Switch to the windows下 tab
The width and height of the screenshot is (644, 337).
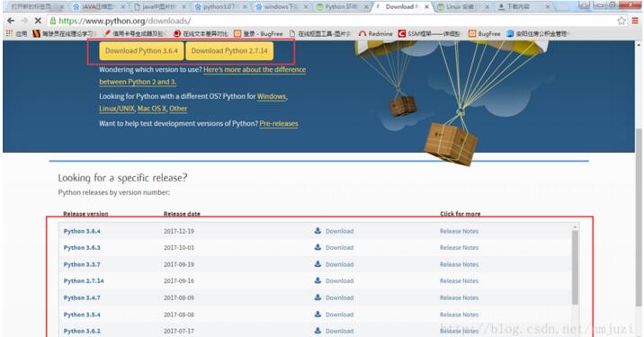tap(281, 7)
